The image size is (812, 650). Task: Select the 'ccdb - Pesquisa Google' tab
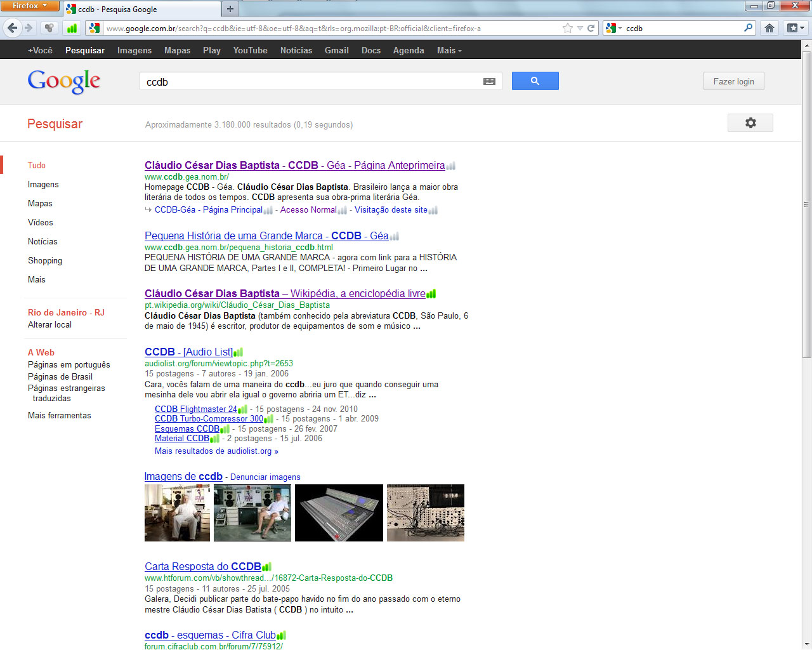pyautogui.click(x=142, y=9)
